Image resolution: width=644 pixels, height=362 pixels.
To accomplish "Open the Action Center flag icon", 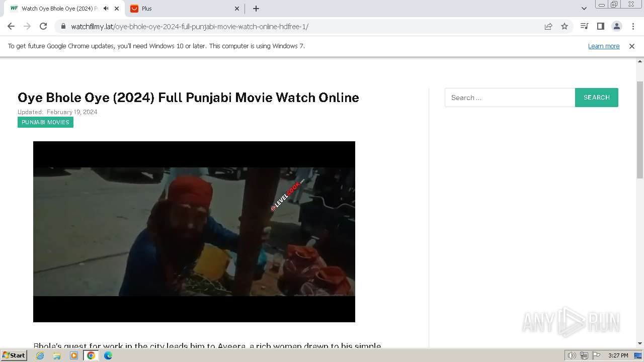I will (x=596, y=355).
